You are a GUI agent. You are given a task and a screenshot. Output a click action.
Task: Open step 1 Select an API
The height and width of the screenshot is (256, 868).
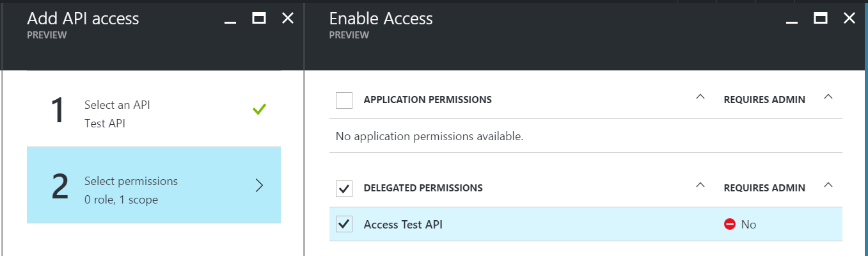tap(154, 109)
